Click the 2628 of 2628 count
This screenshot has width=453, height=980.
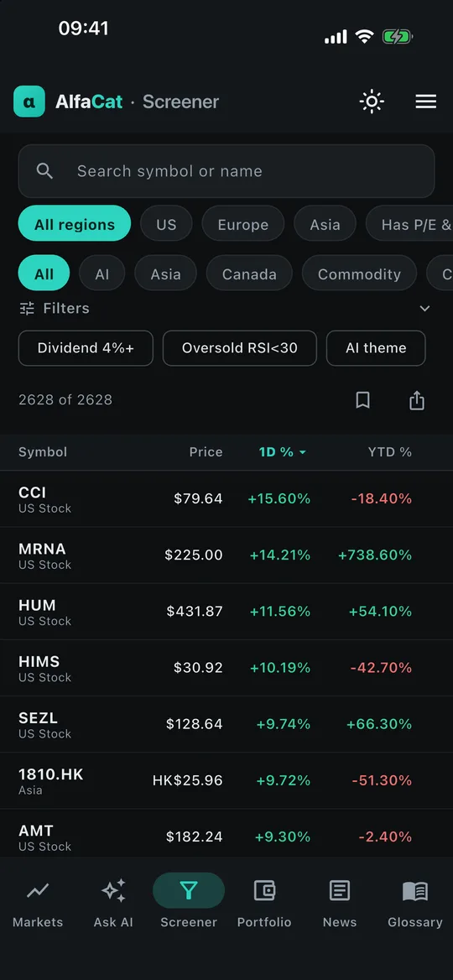coord(65,400)
